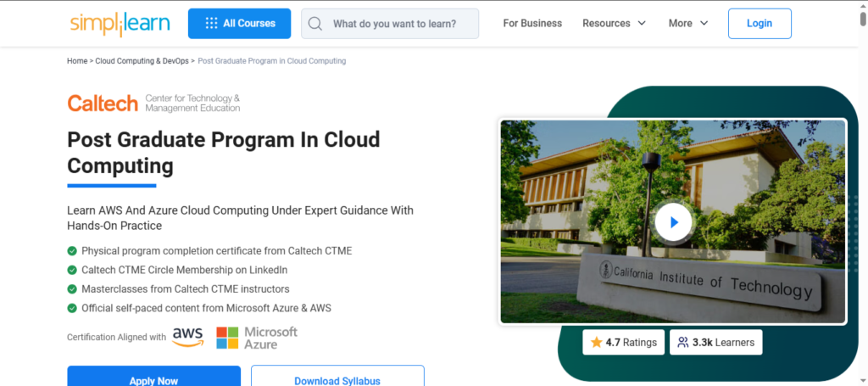Expand the Resources dropdown arrow
This screenshot has height=386, width=868.
tap(642, 23)
